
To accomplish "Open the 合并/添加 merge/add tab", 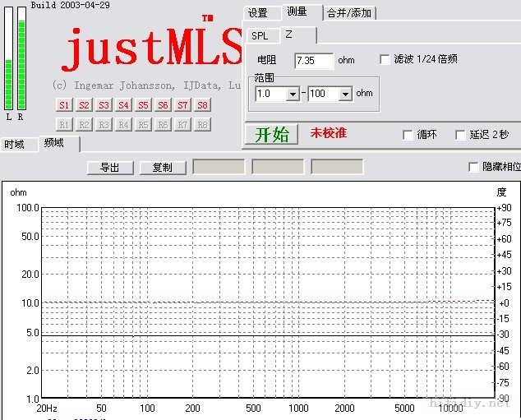I will click(x=349, y=13).
